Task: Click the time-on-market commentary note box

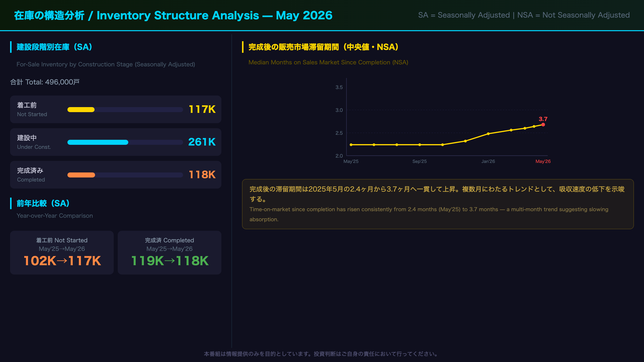Action: click(438, 204)
